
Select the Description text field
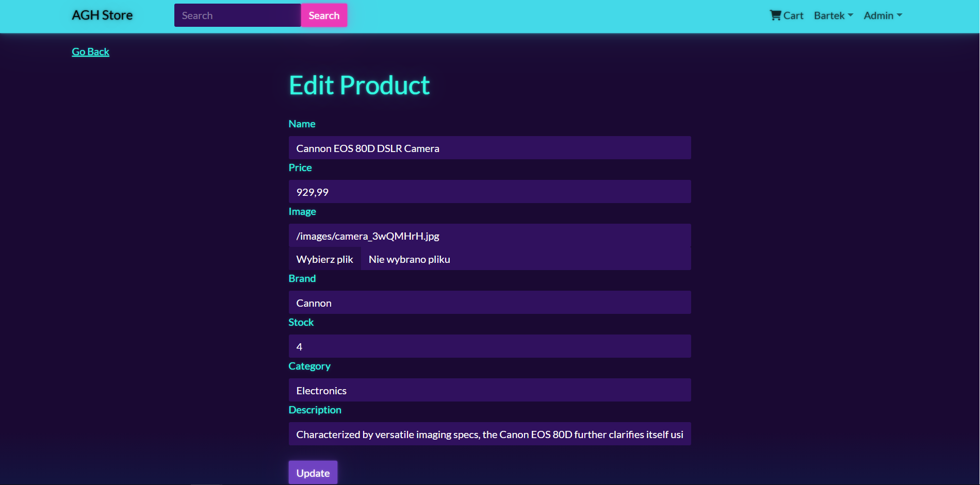point(489,434)
